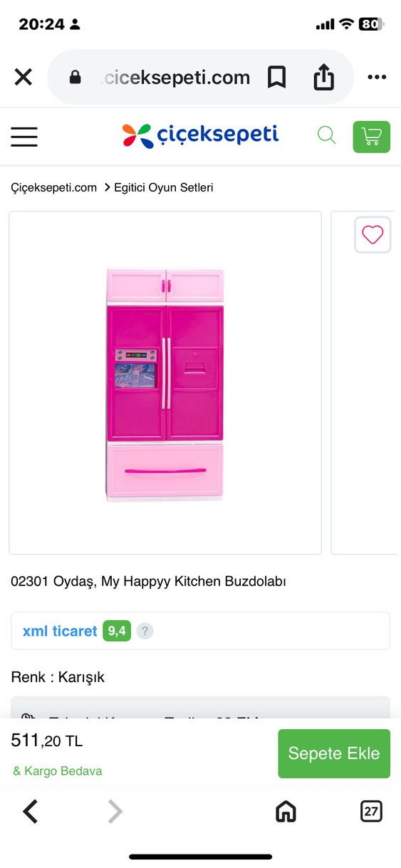Open the pink refrigerator product image
The width and height of the screenshot is (401, 868).
coord(165,382)
